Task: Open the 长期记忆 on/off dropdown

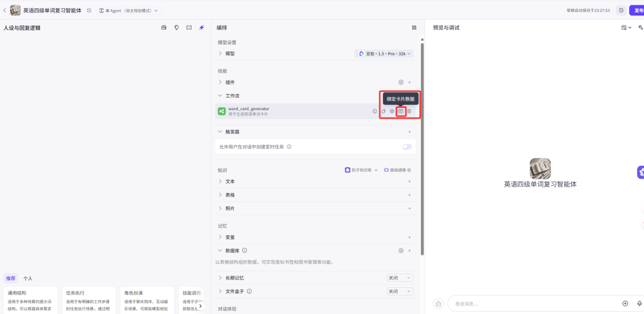Action: (x=400, y=278)
